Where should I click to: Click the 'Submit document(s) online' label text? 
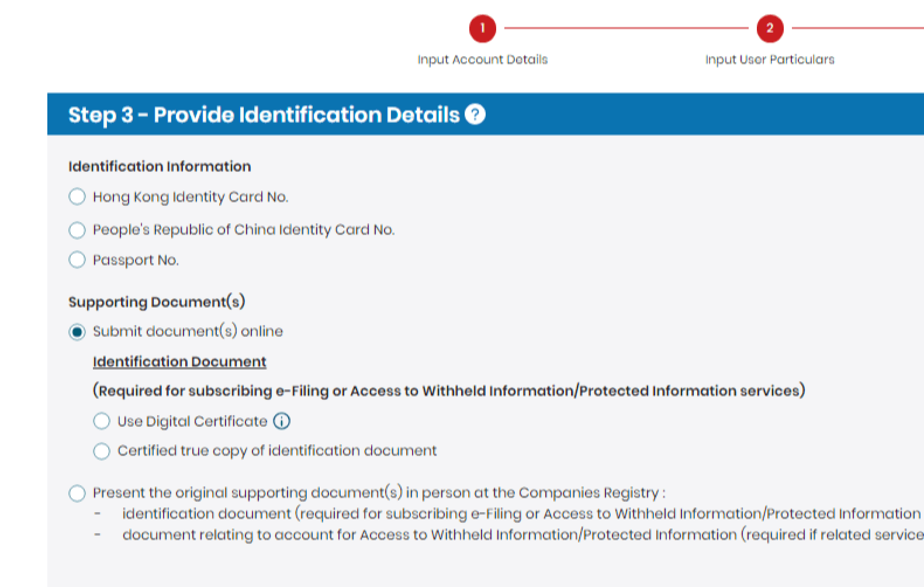click(188, 332)
